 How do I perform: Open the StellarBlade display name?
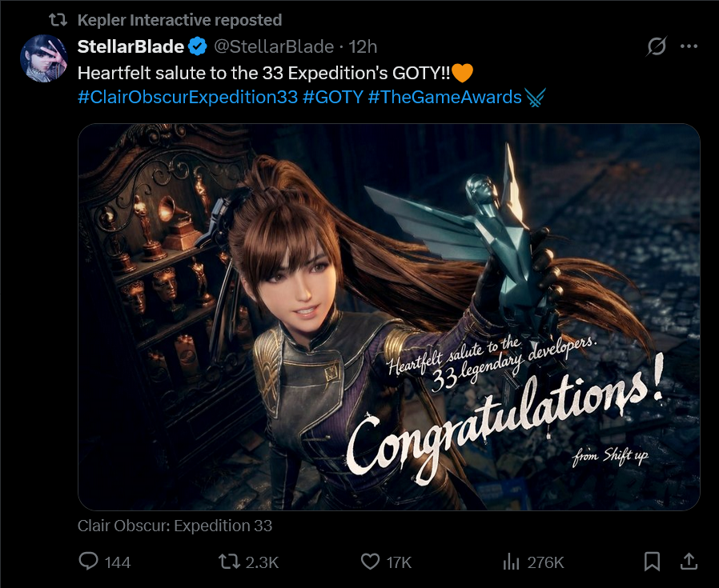click(131, 46)
